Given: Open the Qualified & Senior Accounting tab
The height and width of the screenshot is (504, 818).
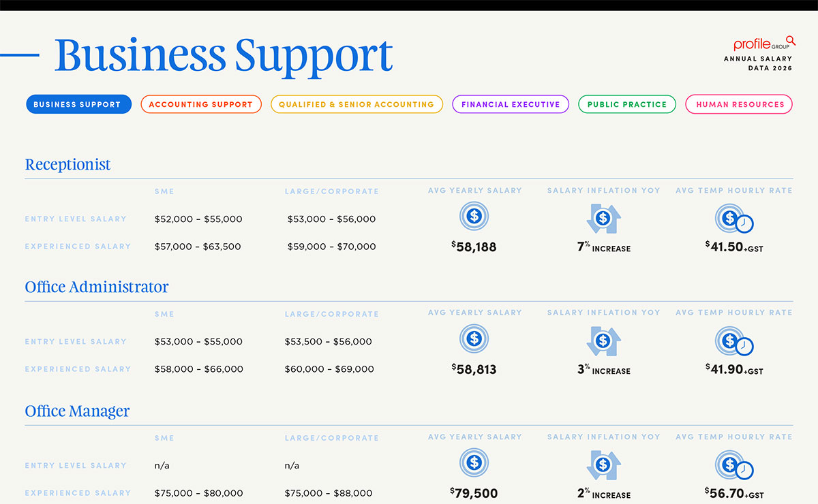Looking at the screenshot, I should [x=357, y=104].
